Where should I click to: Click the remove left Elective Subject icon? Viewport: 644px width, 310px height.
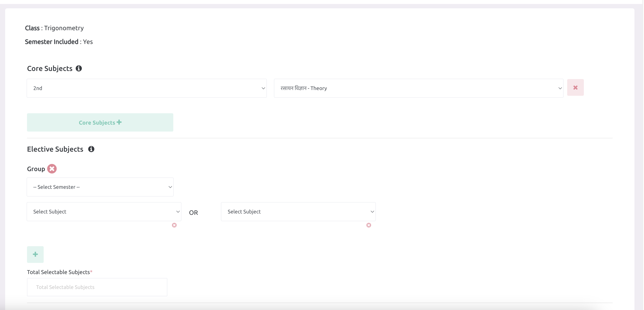(x=174, y=225)
